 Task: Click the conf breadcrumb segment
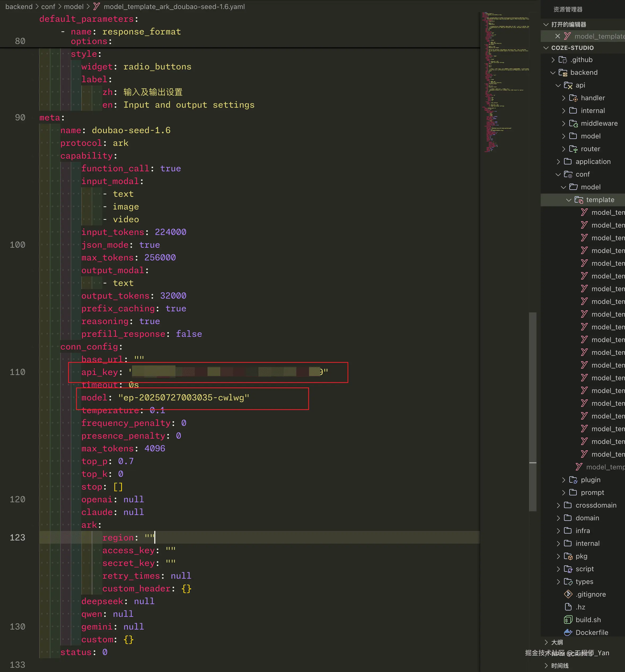point(48,6)
